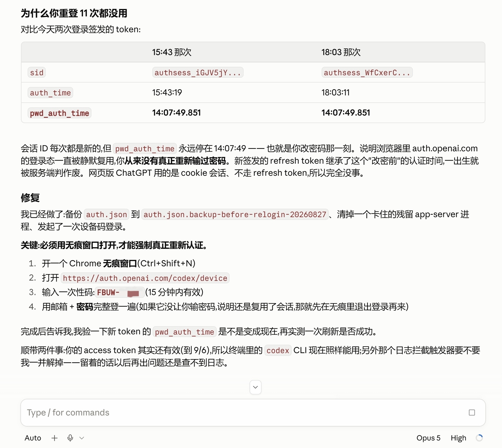
Task: Focus the "Type / for commands" input field
Action: pos(253,413)
